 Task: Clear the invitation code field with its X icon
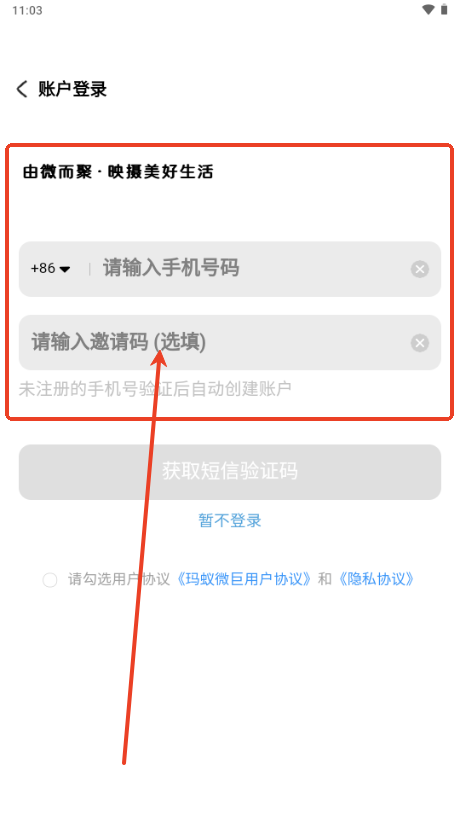tap(419, 343)
